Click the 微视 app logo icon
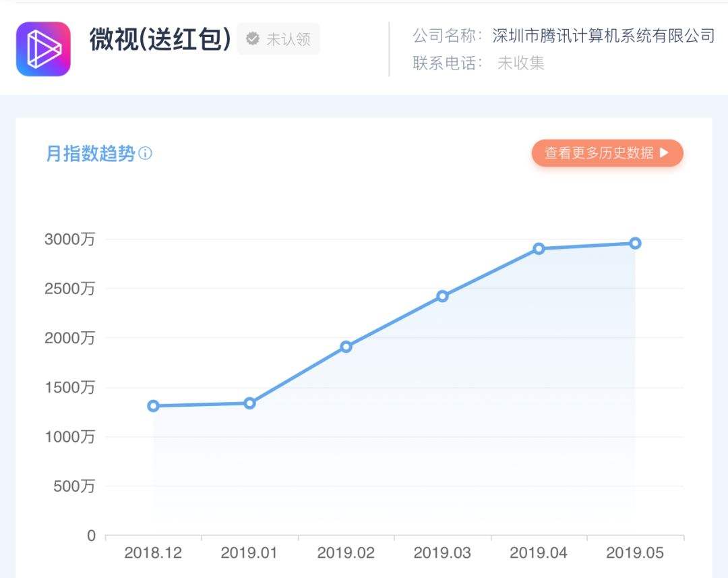Viewport: 728px width, 578px height. (43, 49)
